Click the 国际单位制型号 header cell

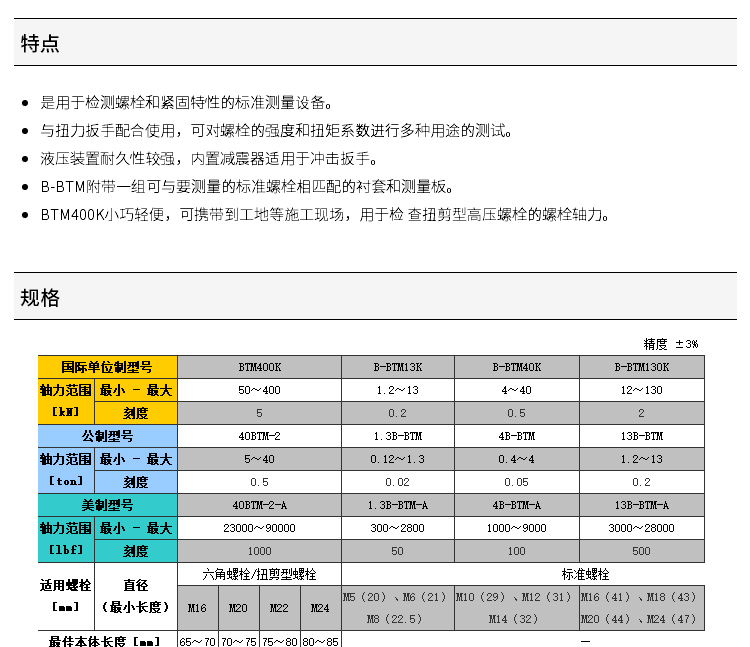point(108,367)
